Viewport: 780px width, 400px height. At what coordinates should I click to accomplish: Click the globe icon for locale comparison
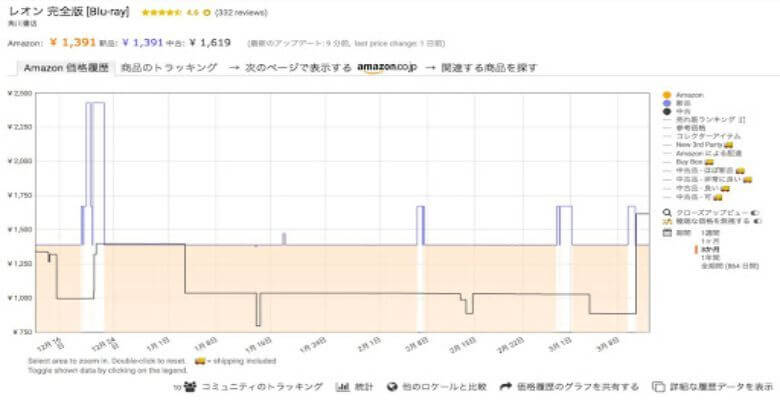tap(407, 386)
